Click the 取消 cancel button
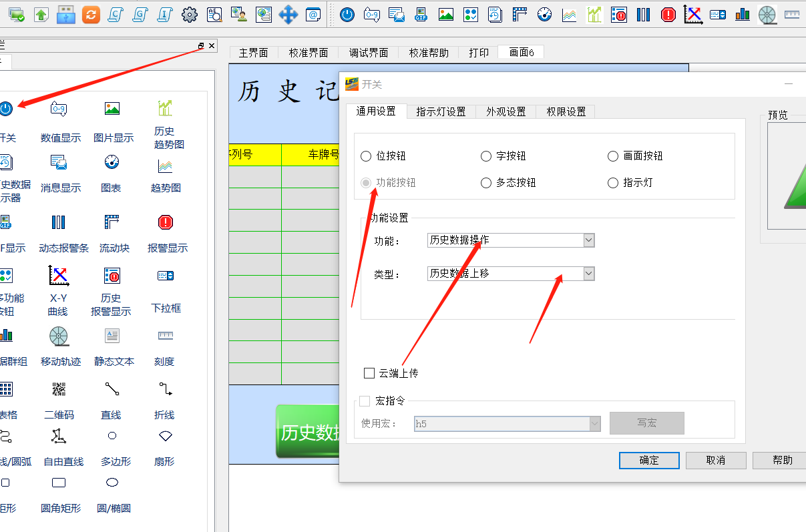This screenshot has width=806, height=532. 716,460
